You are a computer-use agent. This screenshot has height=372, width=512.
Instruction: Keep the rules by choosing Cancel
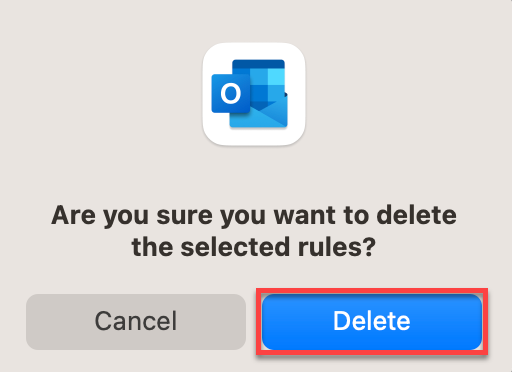pyautogui.click(x=136, y=322)
